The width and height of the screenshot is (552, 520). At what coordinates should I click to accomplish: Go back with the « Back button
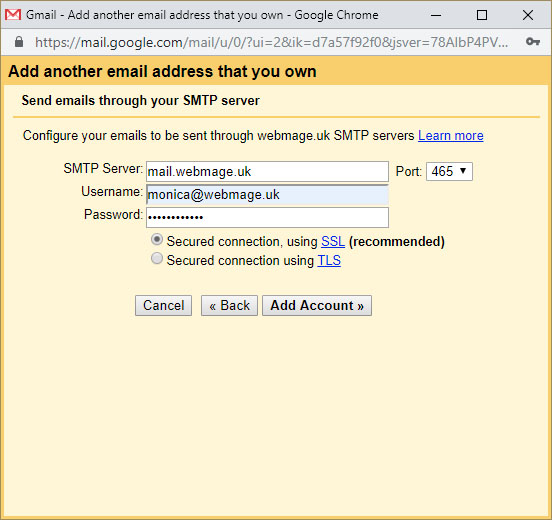pyautogui.click(x=229, y=305)
